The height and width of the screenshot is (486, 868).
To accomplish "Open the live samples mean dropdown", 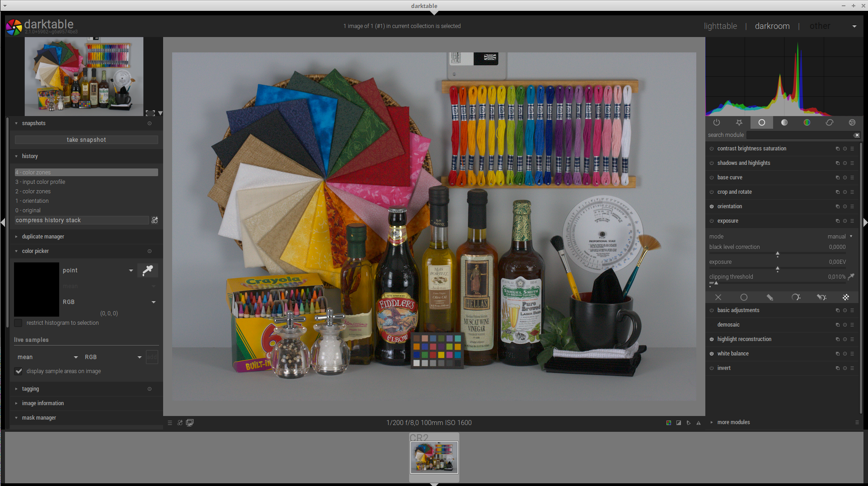I will 47,357.
